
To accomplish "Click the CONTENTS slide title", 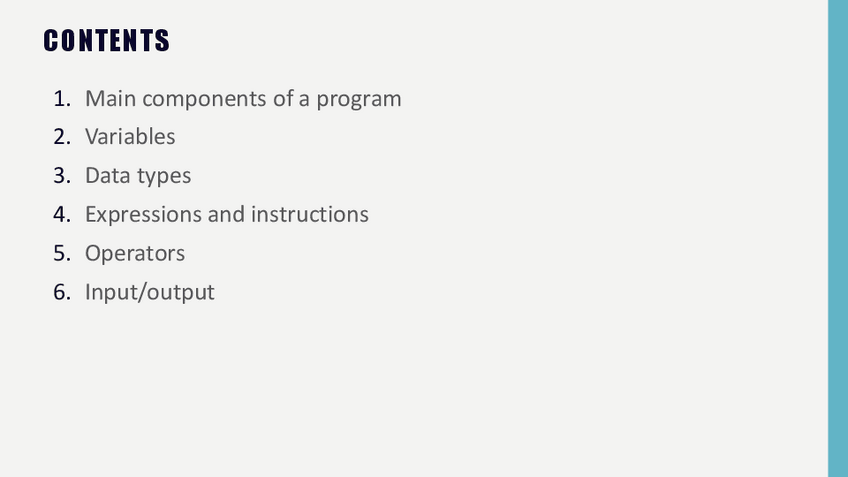I will tap(107, 41).
